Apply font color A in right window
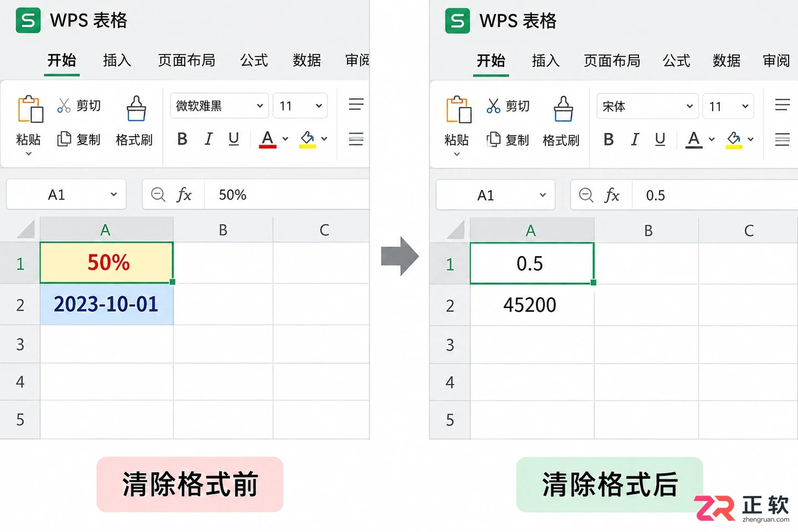 (694, 140)
